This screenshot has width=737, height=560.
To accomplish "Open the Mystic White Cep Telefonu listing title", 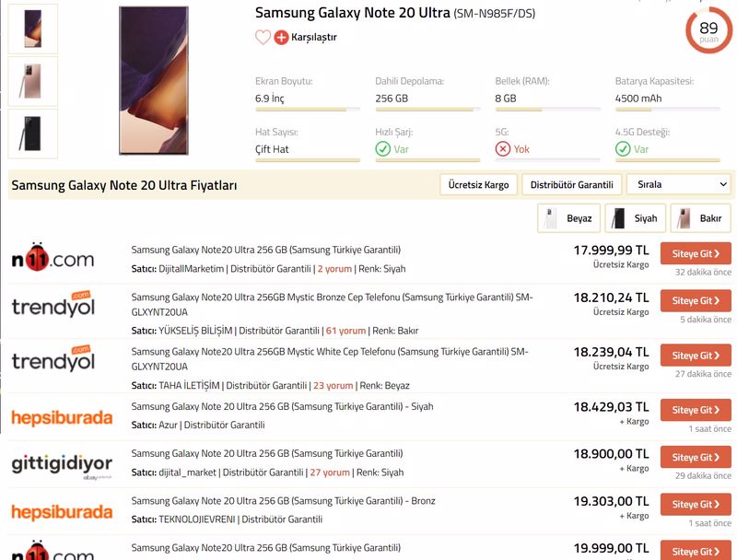I will pos(330,359).
